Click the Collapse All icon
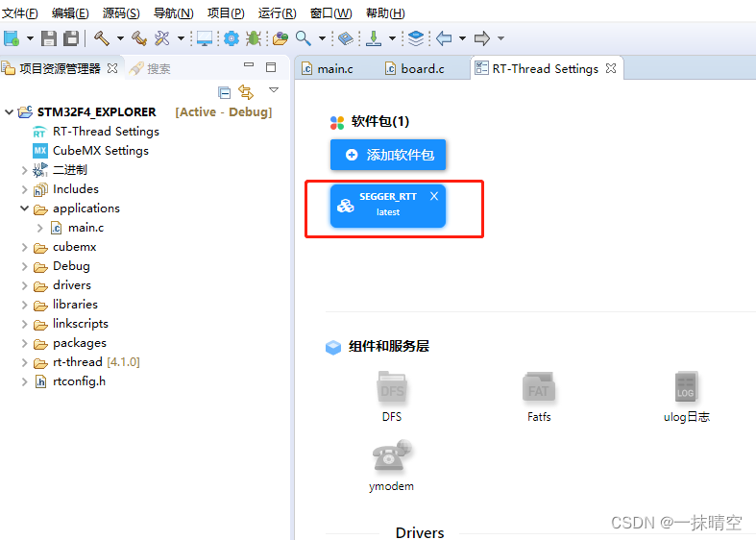Screen dimensions: 756x540 tap(224, 91)
